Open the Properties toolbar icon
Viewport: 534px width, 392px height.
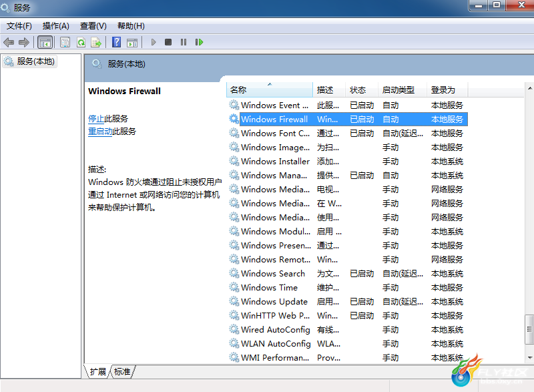click(x=65, y=43)
